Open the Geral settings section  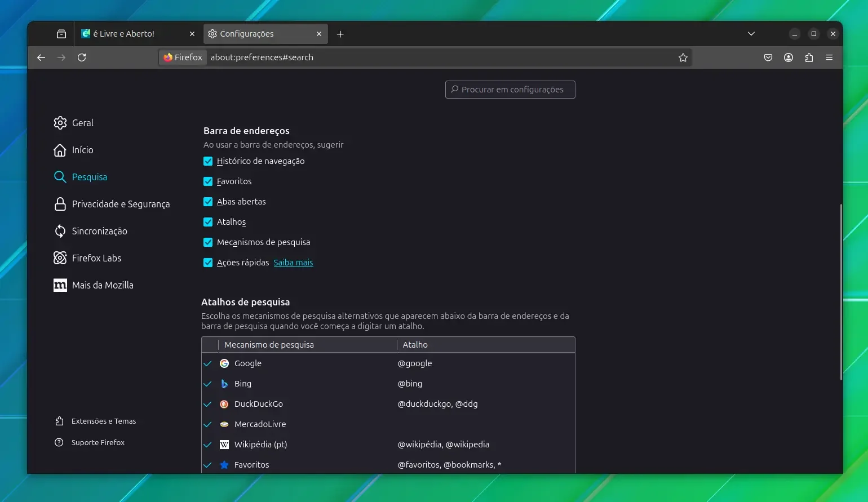(x=83, y=123)
